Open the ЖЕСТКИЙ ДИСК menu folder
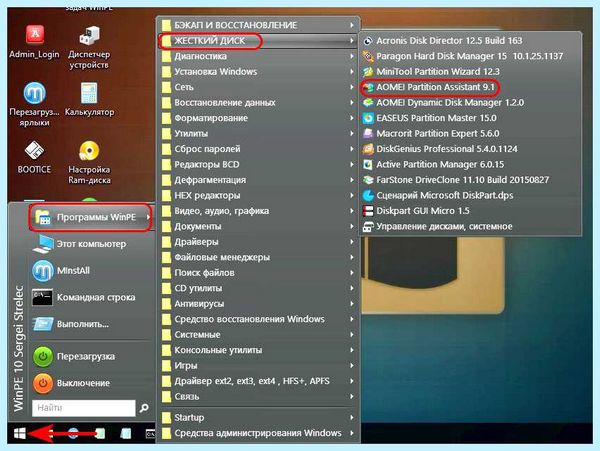600x451 pixels. (258, 41)
